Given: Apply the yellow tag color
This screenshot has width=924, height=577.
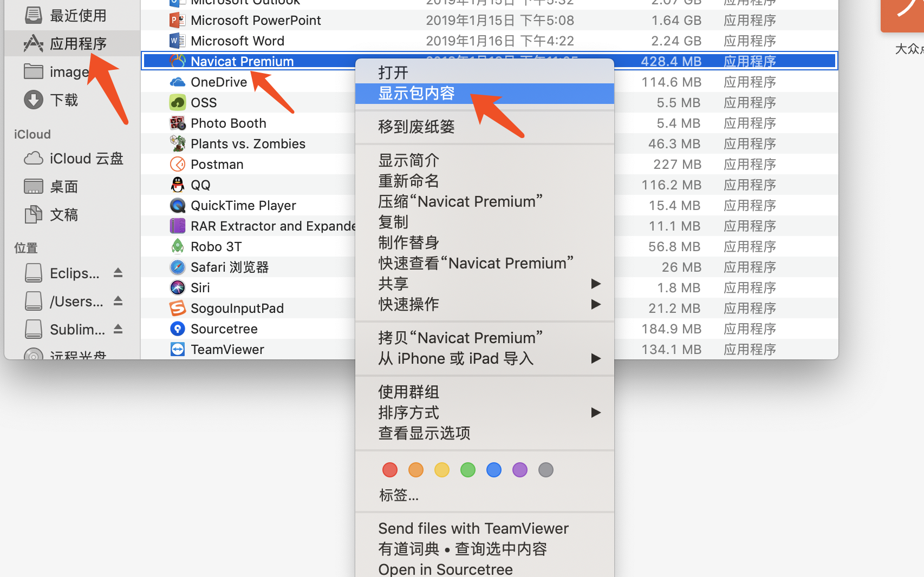Looking at the screenshot, I should [442, 470].
